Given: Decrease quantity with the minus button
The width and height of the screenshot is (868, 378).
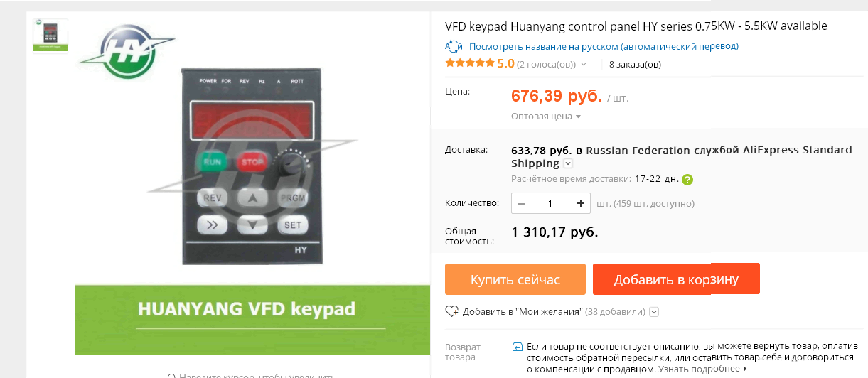Looking at the screenshot, I should (521, 203).
